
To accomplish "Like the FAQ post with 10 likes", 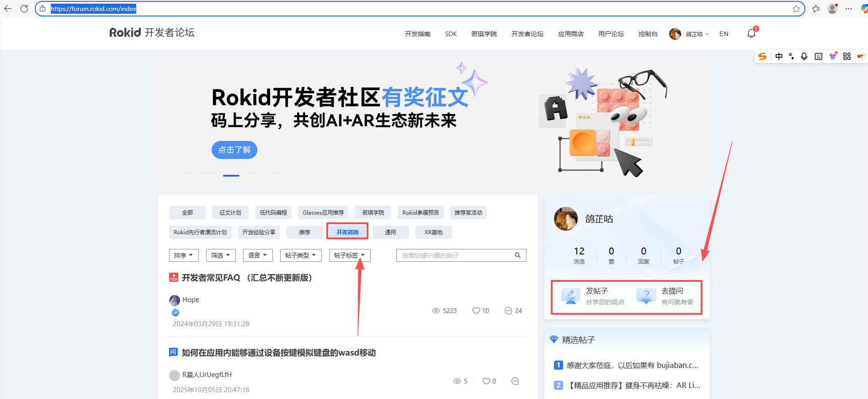I will point(476,311).
